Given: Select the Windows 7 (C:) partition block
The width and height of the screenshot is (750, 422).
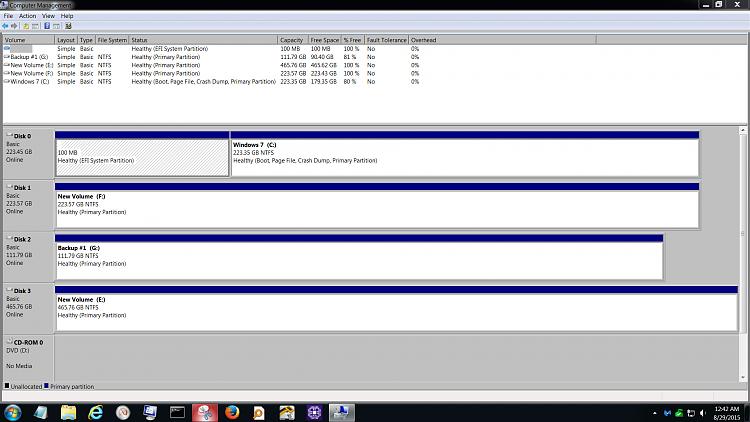Looking at the screenshot, I should coord(465,154).
